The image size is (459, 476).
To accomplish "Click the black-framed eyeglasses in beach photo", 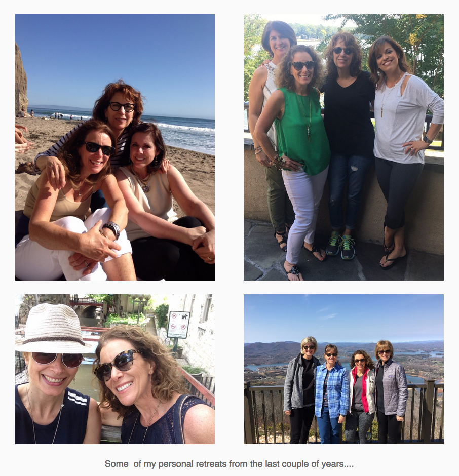I will point(122,106).
